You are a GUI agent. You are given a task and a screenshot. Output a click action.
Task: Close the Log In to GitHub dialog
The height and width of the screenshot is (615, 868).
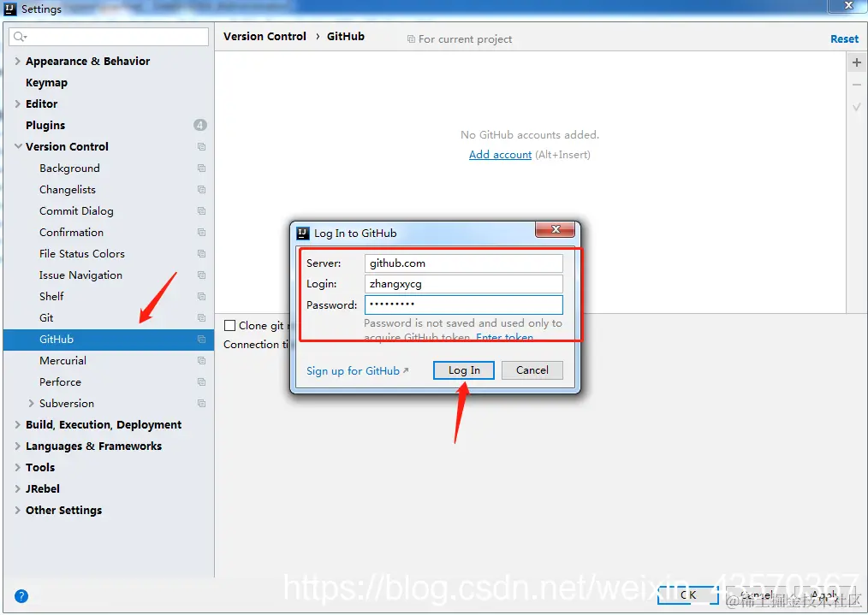point(556,229)
